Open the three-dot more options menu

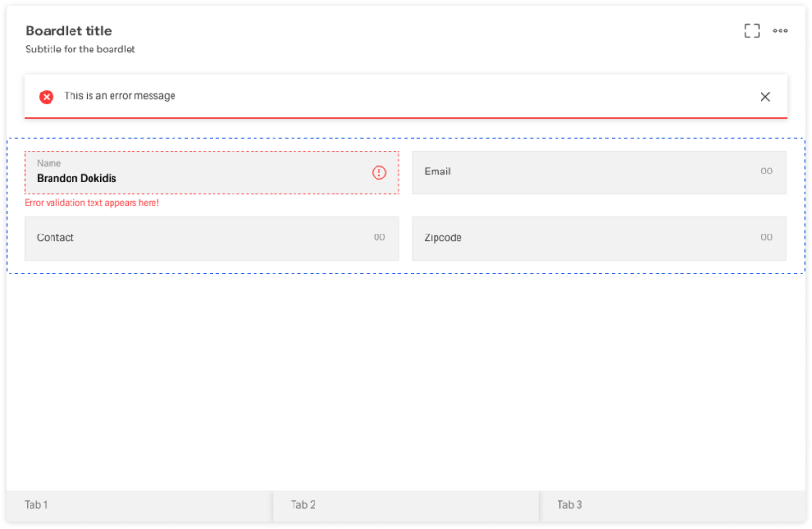click(780, 31)
